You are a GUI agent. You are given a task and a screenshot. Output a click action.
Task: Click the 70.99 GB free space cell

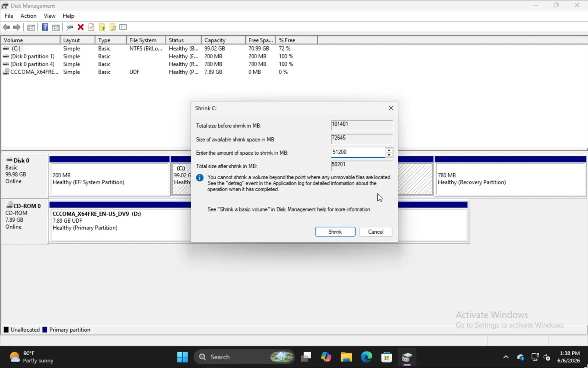[x=259, y=48]
